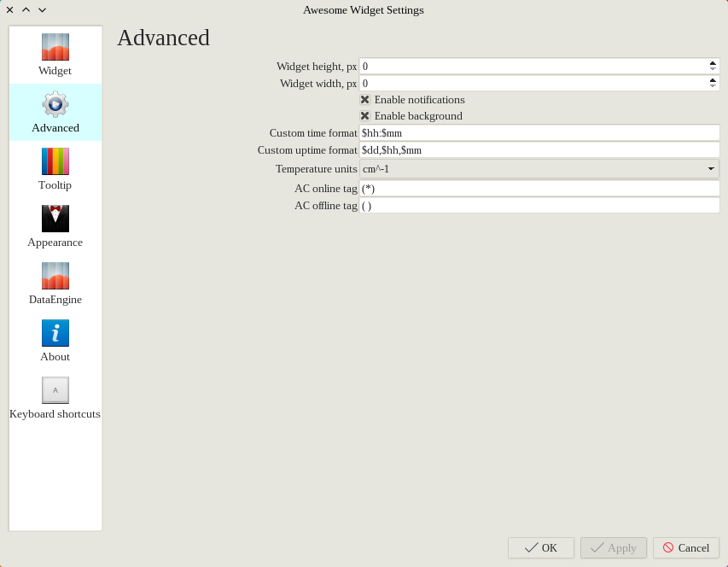Decrease Widget width using down arrow
The width and height of the screenshot is (728, 567).
click(713, 86)
